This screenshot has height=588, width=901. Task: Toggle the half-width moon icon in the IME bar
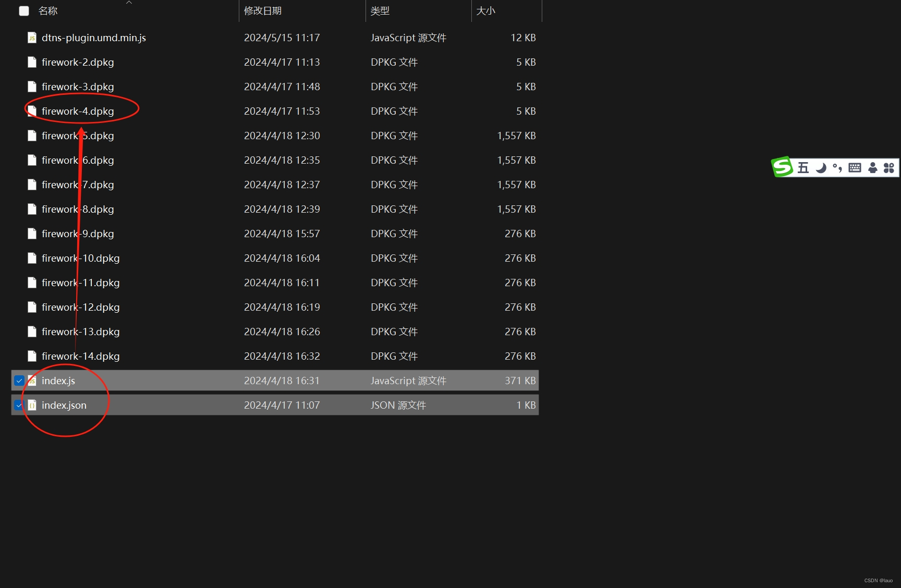click(x=821, y=167)
